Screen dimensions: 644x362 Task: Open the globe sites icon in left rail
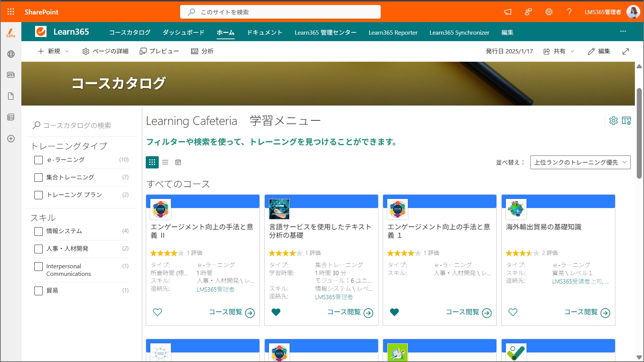pyautogui.click(x=11, y=54)
